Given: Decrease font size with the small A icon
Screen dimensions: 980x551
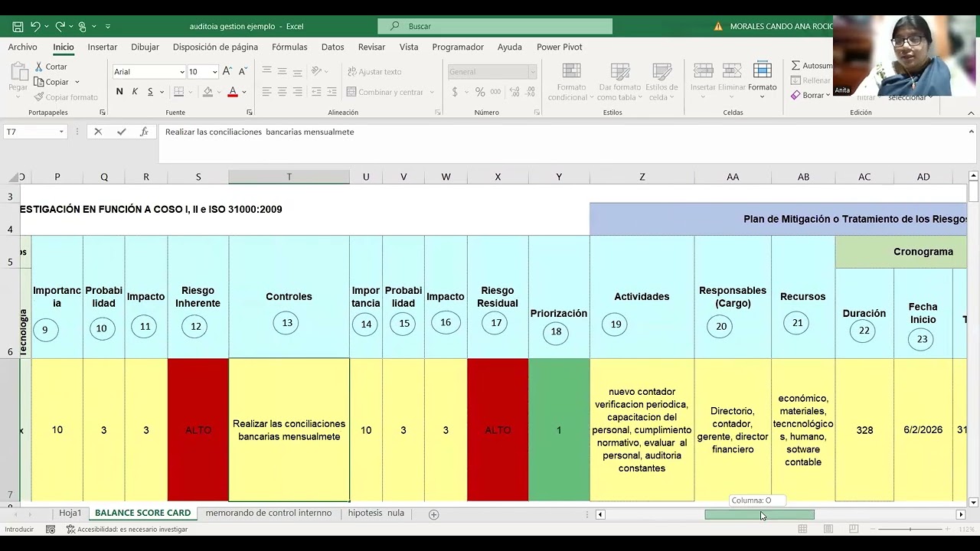Looking at the screenshot, I should click(x=243, y=71).
